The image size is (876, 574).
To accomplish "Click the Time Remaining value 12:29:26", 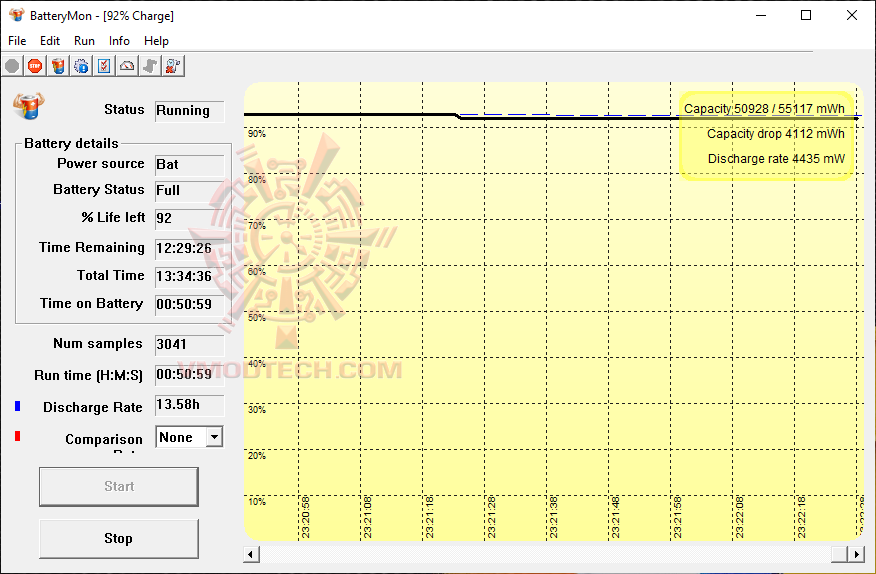I will coord(189,248).
